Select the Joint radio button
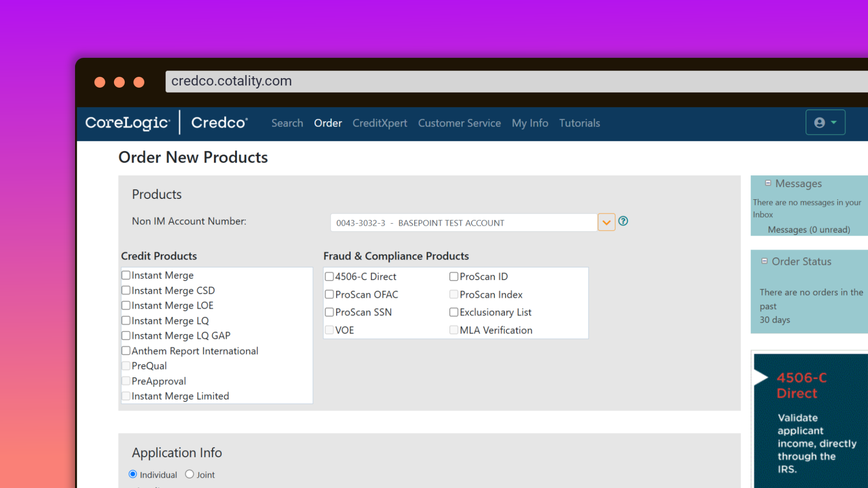Image resolution: width=868 pixels, height=488 pixels. (x=189, y=474)
